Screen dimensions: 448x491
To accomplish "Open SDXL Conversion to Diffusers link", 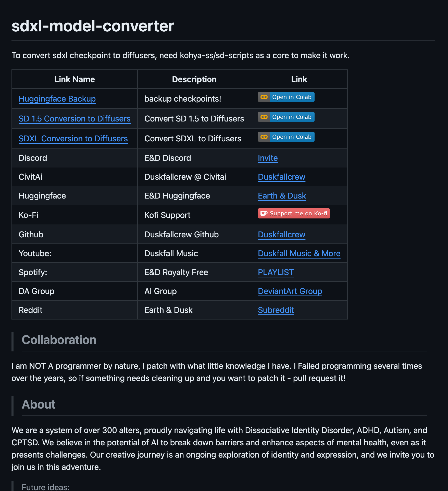I will coord(73,139).
